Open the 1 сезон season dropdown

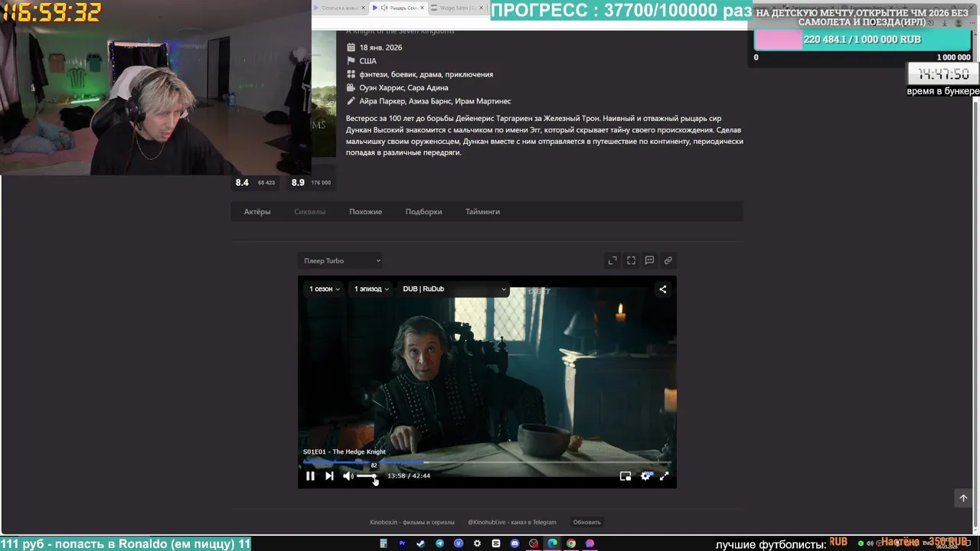point(325,289)
